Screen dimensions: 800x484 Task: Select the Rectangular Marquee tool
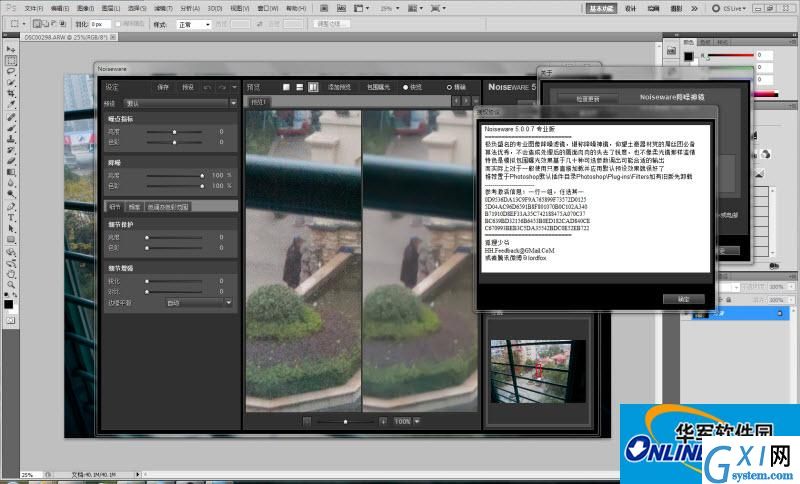(x=11, y=60)
